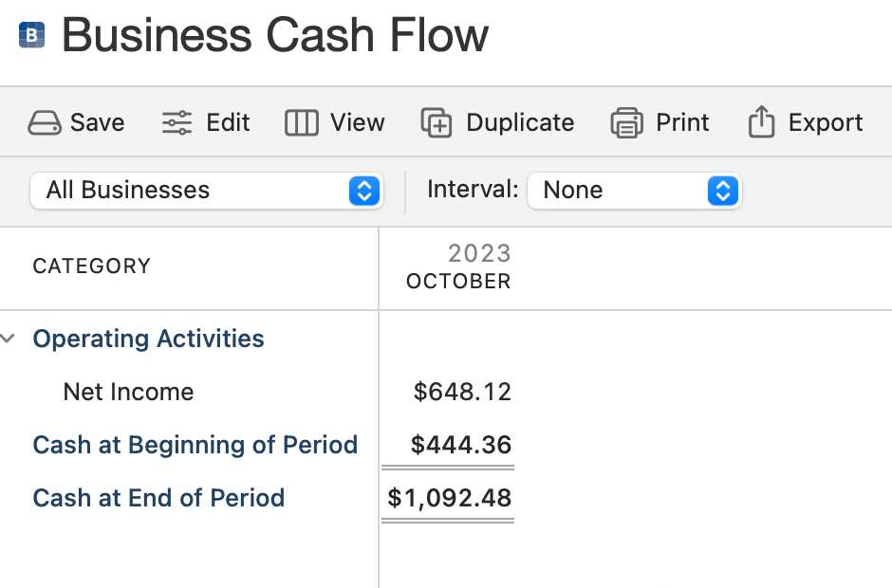Click Cash at End of Period
This screenshot has height=588, width=892.
[158, 498]
